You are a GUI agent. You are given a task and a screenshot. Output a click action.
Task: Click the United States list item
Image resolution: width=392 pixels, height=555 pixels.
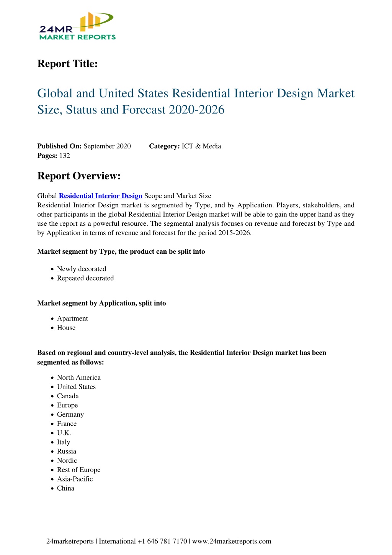pyautogui.click(x=77, y=387)
